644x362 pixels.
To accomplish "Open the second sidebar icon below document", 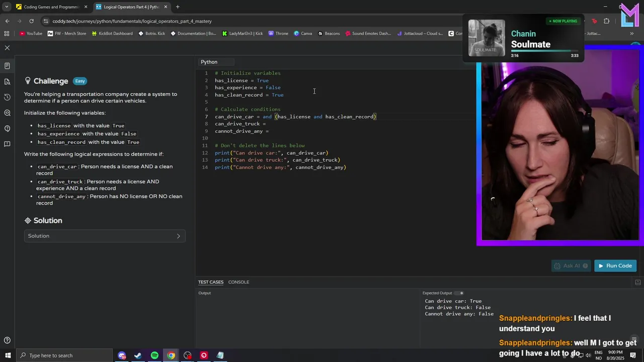I will 7,81.
